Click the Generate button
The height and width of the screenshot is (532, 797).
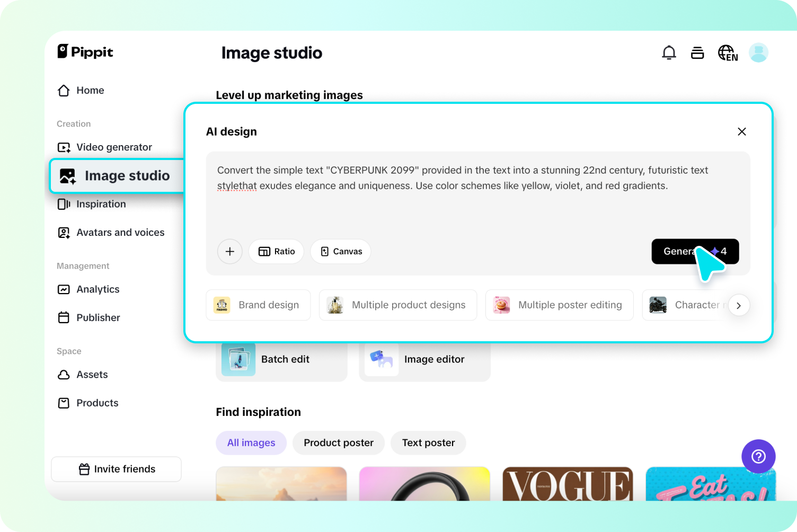[695, 251]
